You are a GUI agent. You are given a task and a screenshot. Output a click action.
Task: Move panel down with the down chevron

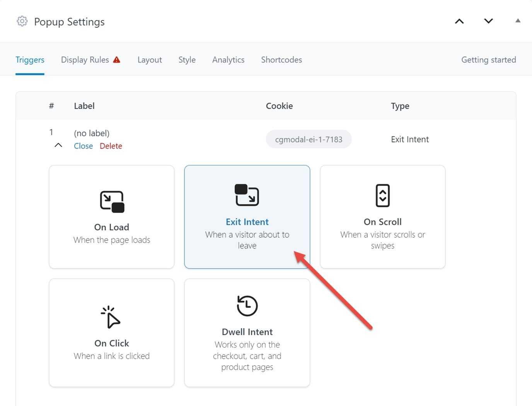point(489,21)
